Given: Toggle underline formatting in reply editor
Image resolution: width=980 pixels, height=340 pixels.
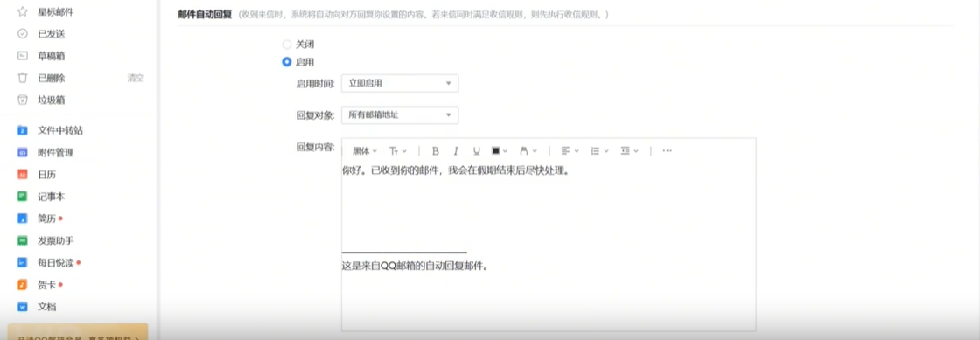Looking at the screenshot, I should (476, 151).
